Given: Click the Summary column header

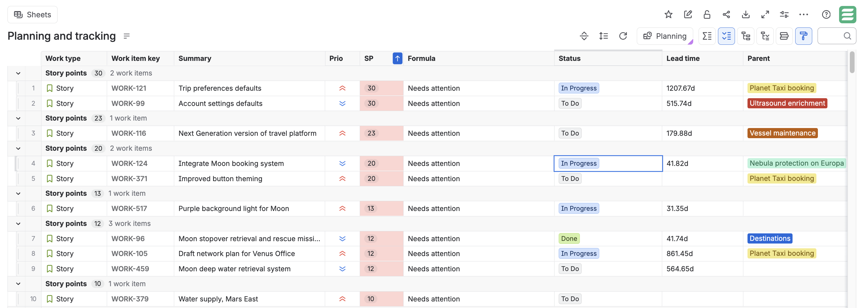Looking at the screenshot, I should 249,58.
